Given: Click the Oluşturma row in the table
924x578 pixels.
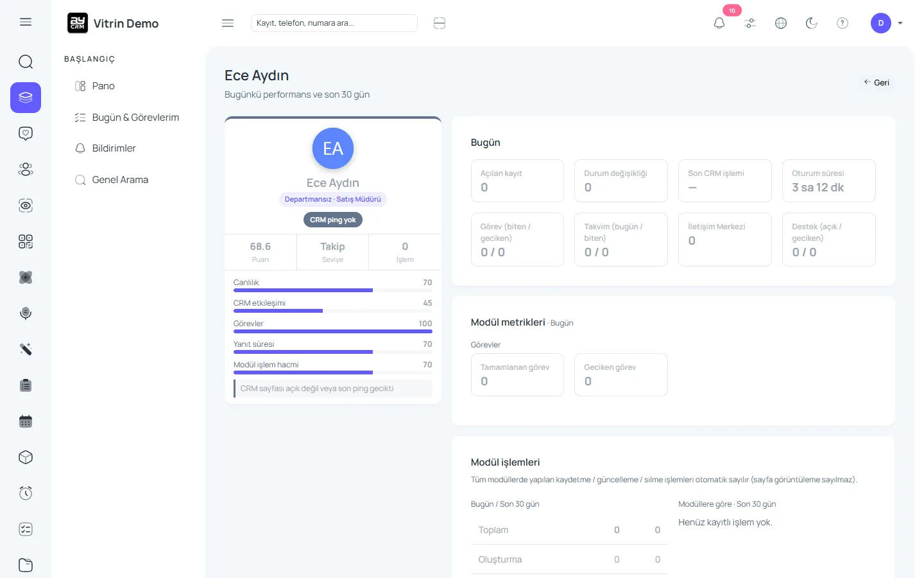Looking at the screenshot, I should (x=569, y=559).
